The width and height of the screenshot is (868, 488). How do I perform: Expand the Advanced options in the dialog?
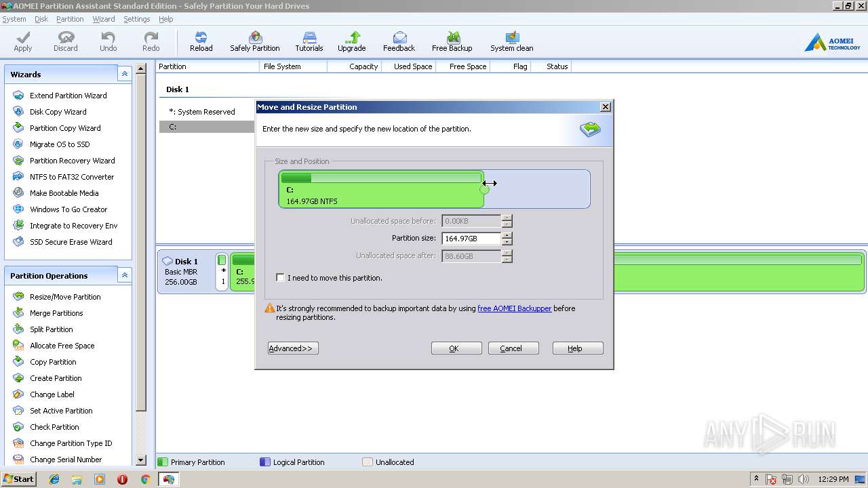pos(293,348)
